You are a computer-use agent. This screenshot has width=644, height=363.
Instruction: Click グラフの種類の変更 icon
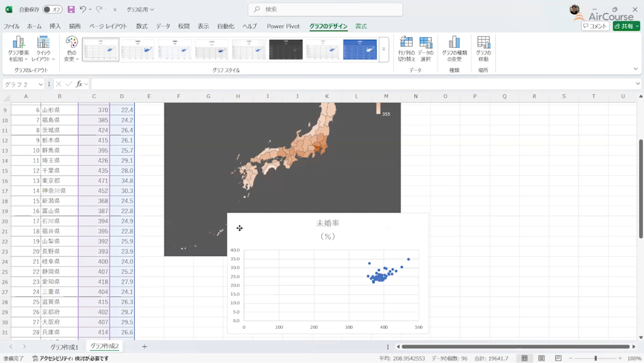point(454,48)
